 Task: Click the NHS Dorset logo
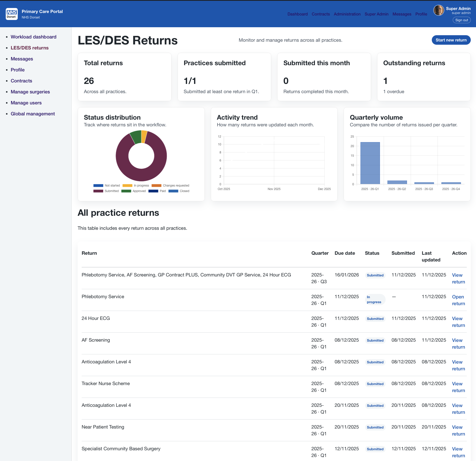pyautogui.click(x=11, y=14)
